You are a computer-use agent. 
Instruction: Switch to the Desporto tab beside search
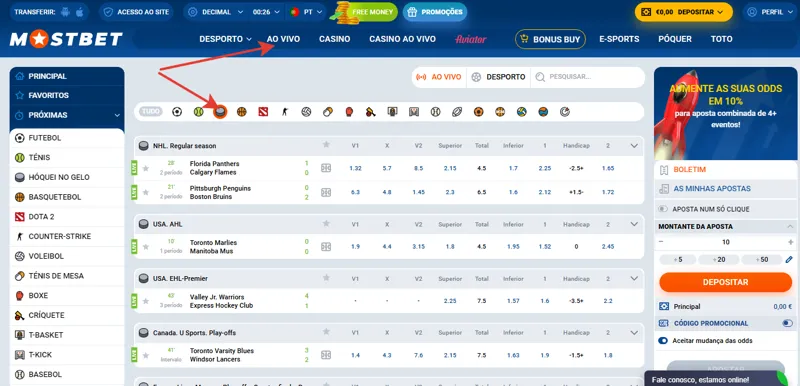coord(498,77)
